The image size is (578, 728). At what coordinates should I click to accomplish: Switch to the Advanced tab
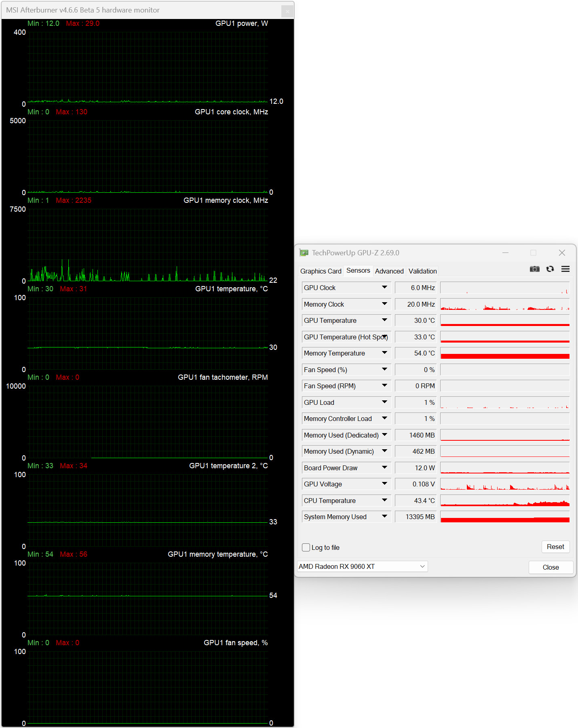[389, 271]
